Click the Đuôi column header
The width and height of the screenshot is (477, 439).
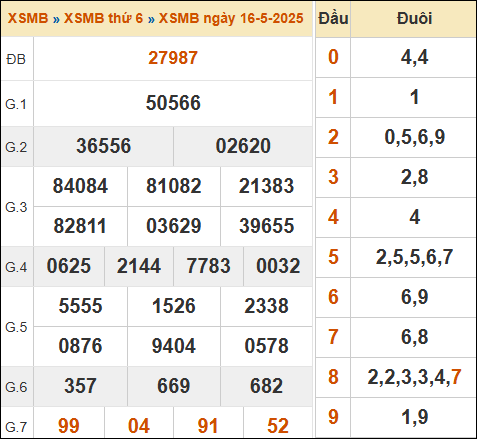pos(414,19)
